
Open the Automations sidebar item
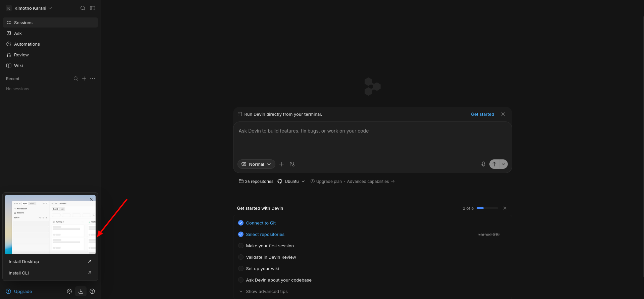[50, 44]
